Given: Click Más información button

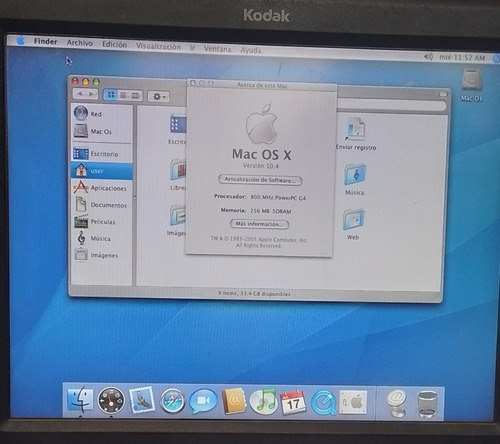Looking at the screenshot, I should pos(259,224).
